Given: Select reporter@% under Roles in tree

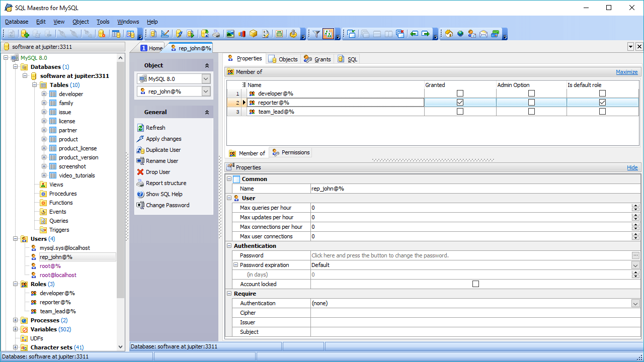Looking at the screenshot, I should 55,302.
